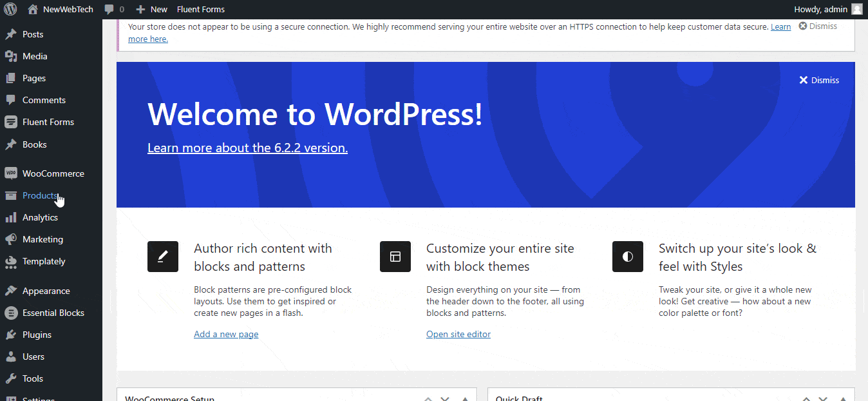
Task: Click the Plugins plug icon
Action: [11, 335]
